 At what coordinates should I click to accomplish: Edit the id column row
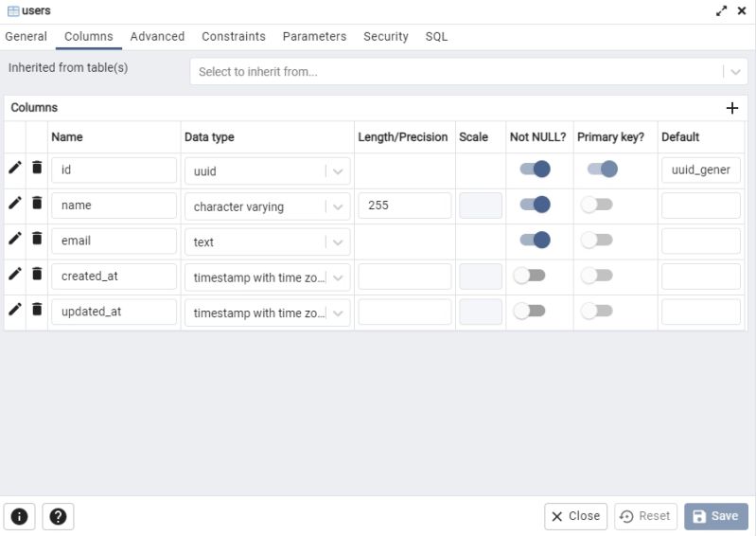point(15,168)
